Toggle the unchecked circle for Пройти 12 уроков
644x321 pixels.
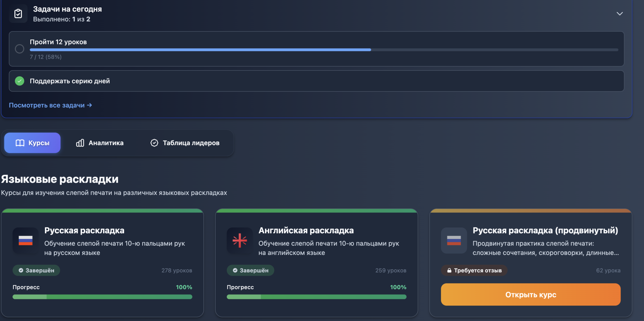coord(19,49)
